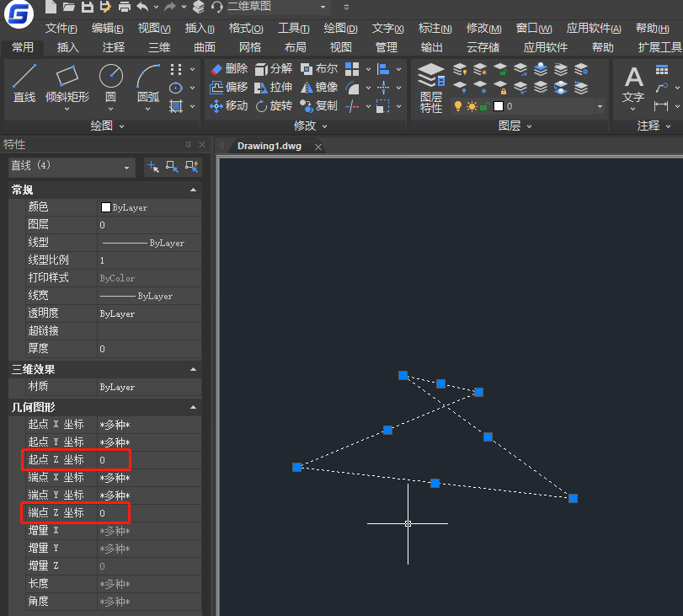Screen dimensions: 683x616
Task: Toggle layer 0 freeze sun icon
Action: pyautogui.click(x=472, y=106)
